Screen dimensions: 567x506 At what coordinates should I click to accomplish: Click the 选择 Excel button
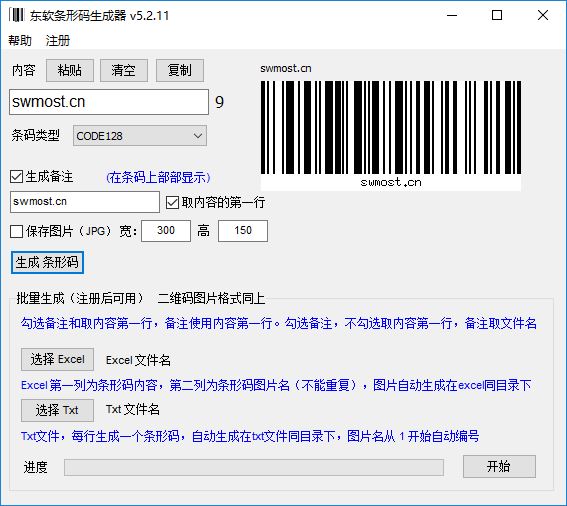(x=57, y=359)
